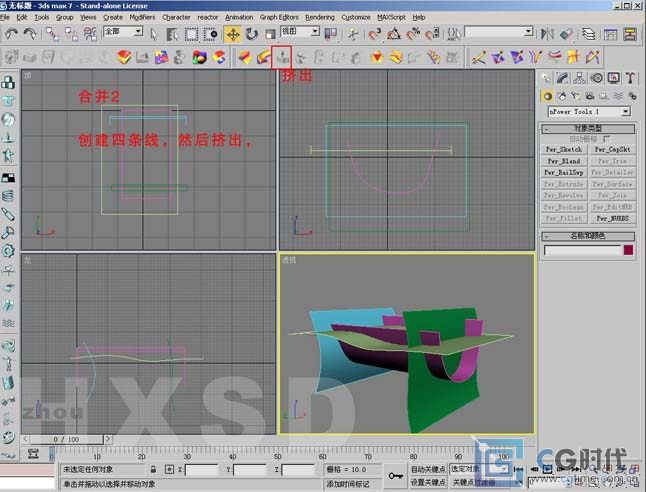Image resolution: width=646 pixels, height=492 pixels.
Task: Click the 自动关键点 (Auto Key) button
Action: 428,469
